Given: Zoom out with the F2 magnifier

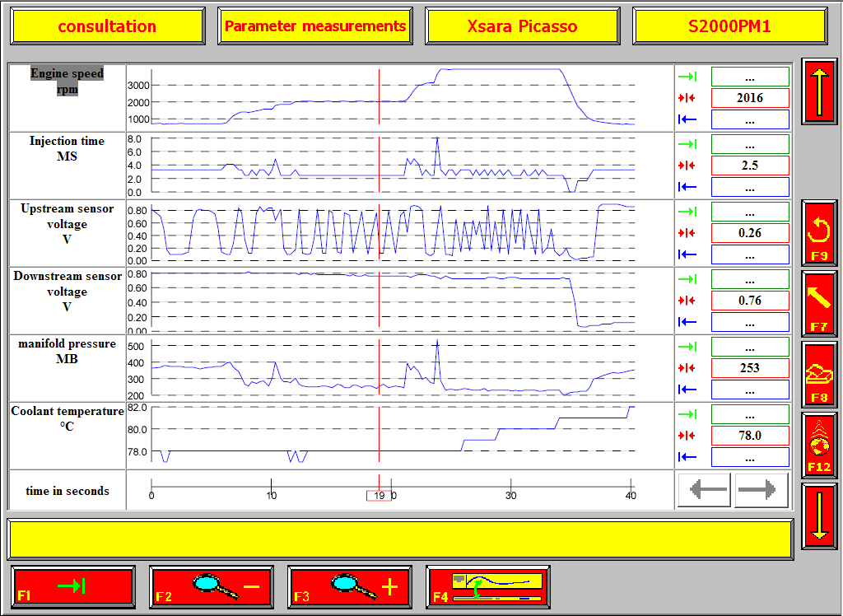Looking at the screenshot, I should 212,587.
